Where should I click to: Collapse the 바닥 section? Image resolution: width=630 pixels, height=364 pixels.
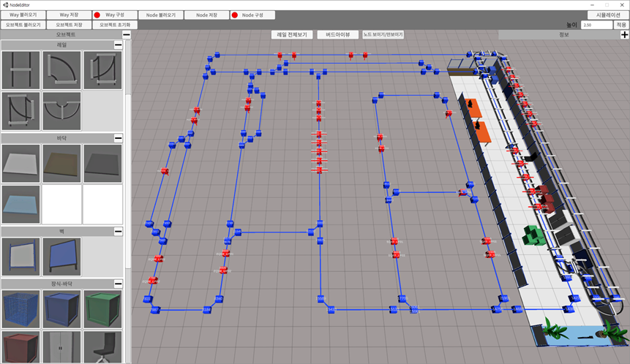click(118, 138)
